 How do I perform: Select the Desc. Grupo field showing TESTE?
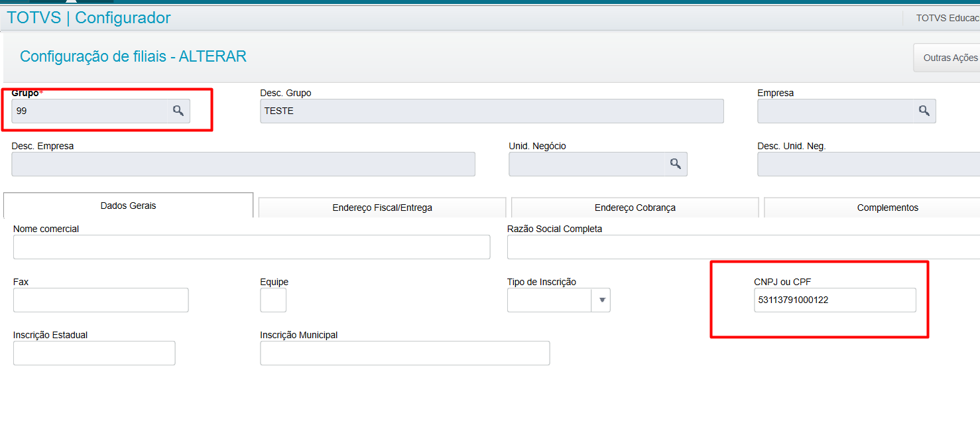click(491, 111)
